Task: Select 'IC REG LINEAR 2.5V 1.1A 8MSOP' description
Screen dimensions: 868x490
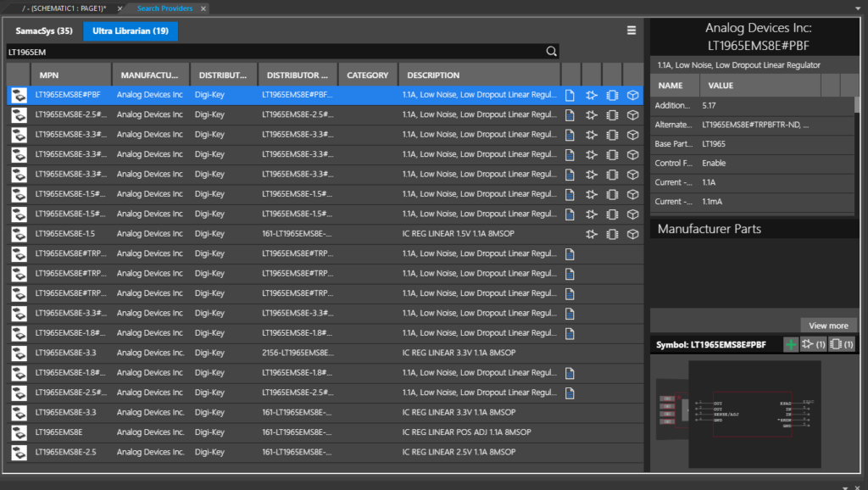Action: point(459,452)
